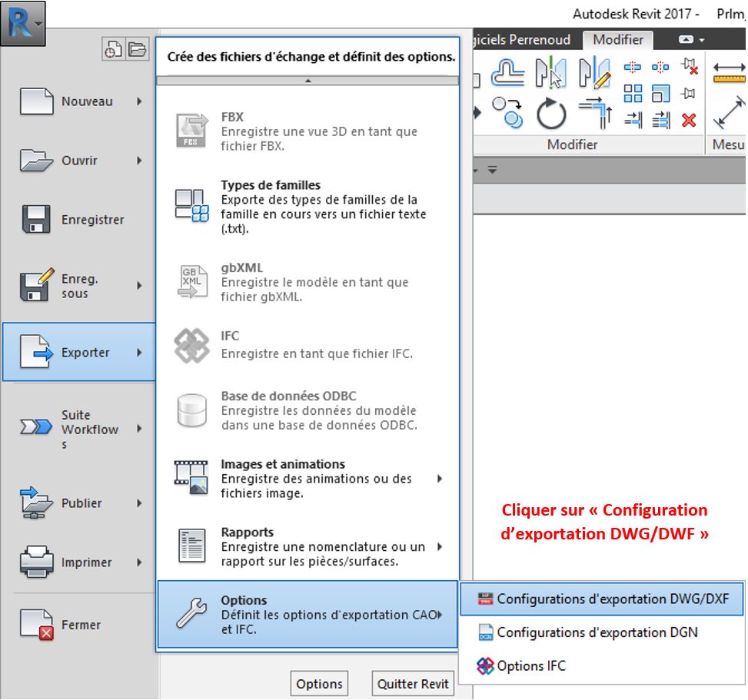Select the Trim/Extend Multiple Elements tool

[661, 120]
